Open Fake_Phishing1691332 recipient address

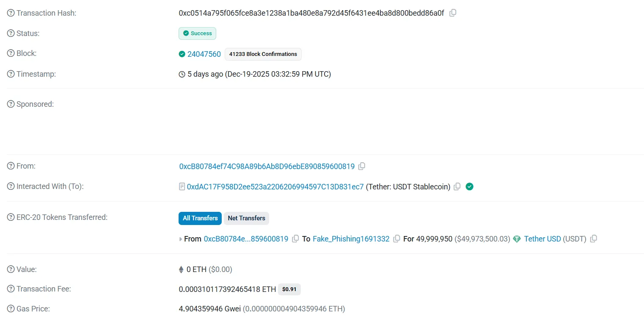(351, 239)
